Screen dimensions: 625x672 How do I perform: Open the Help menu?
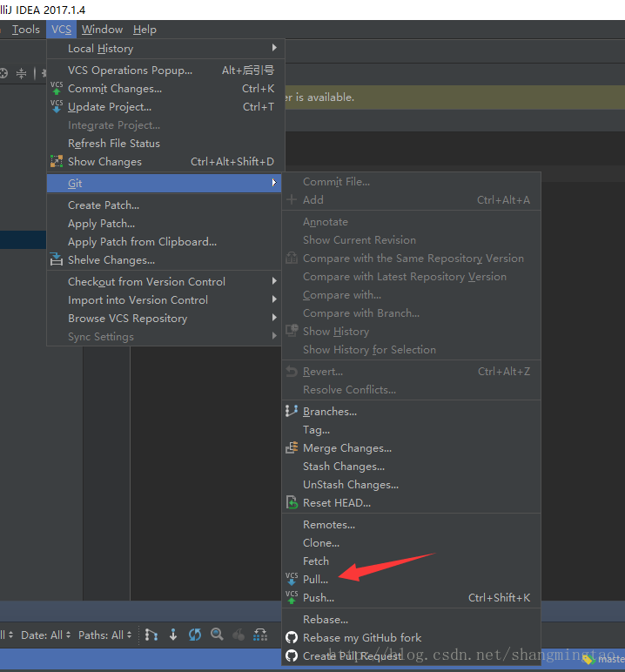pyautogui.click(x=144, y=30)
